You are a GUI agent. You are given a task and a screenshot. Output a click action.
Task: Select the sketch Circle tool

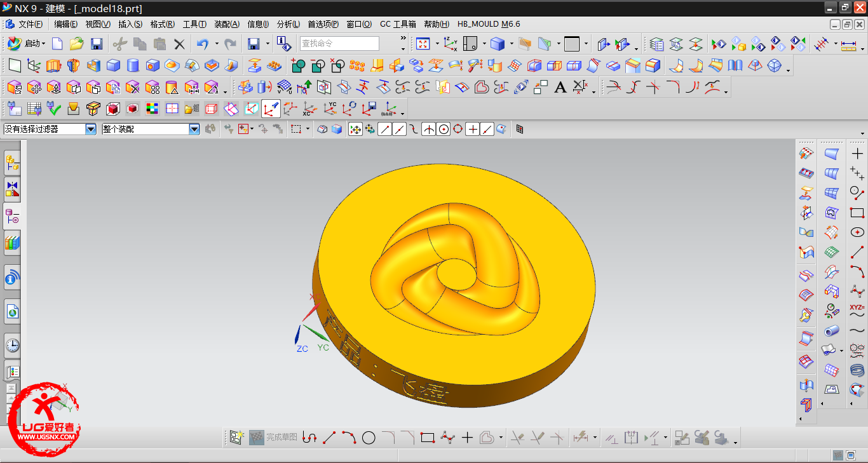(x=369, y=438)
